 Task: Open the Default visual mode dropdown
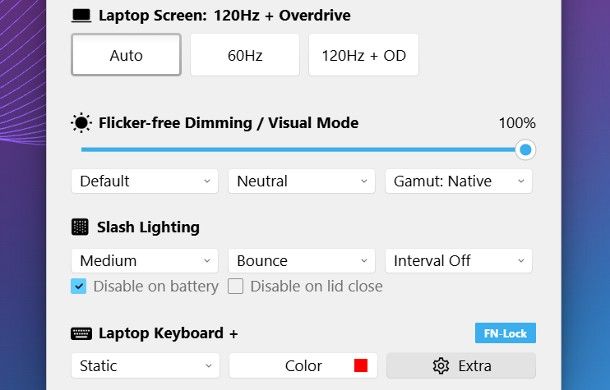click(145, 181)
